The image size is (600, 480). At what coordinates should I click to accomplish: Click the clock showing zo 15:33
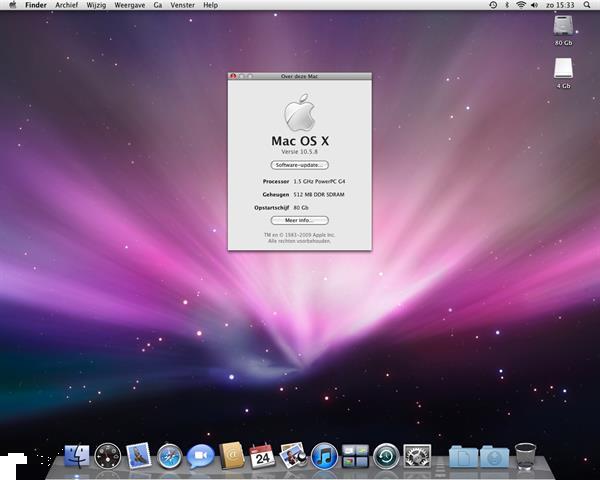click(x=560, y=5)
